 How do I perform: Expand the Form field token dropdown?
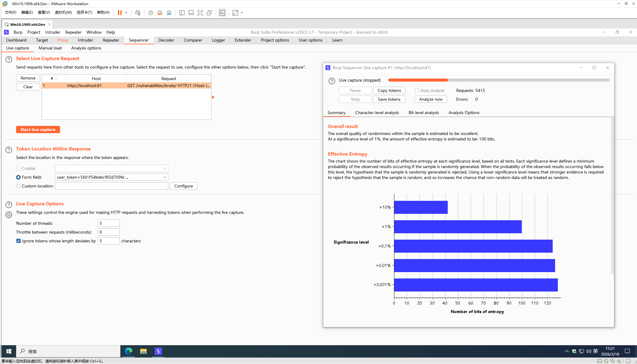[165, 177]
